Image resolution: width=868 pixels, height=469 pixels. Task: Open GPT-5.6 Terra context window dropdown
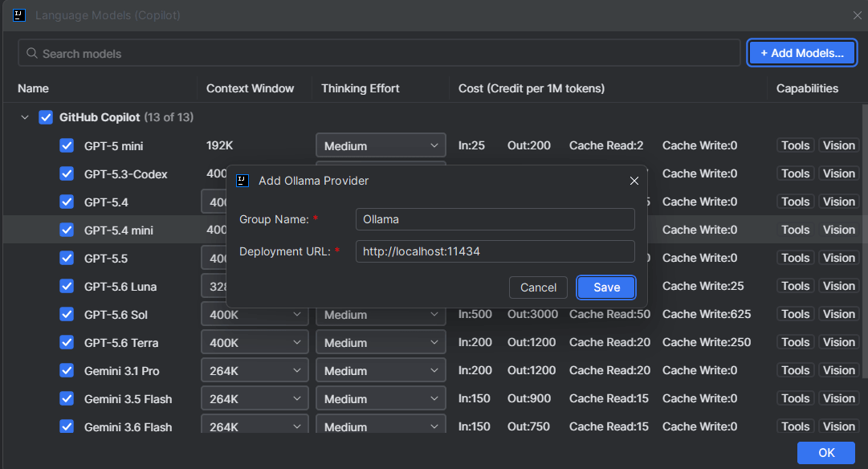tap(255, 343)
